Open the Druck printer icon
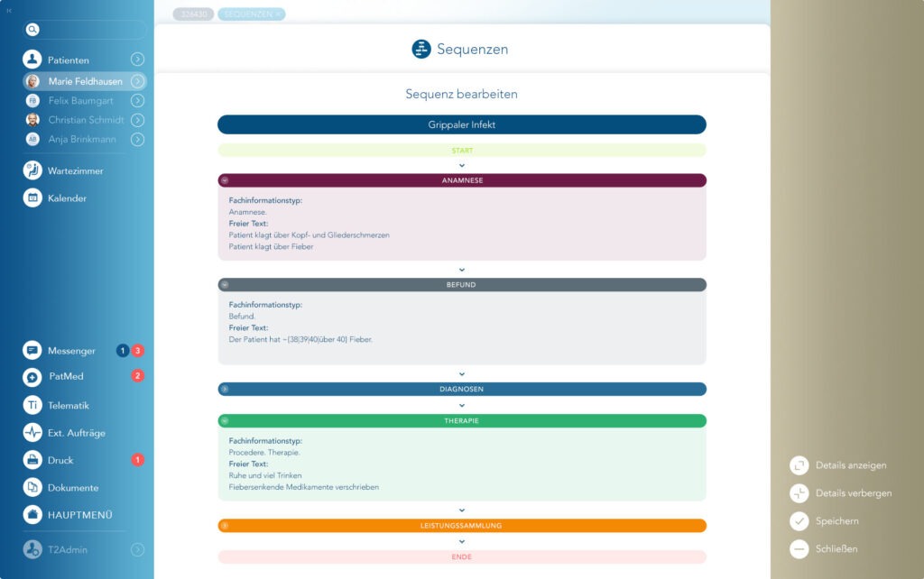924x579 pixels. click(32, 460)
